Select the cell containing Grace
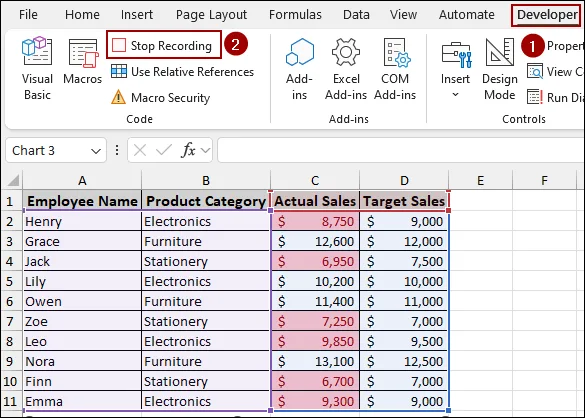Viewport: 585px width, 418px height. click(x=82, y=241)
